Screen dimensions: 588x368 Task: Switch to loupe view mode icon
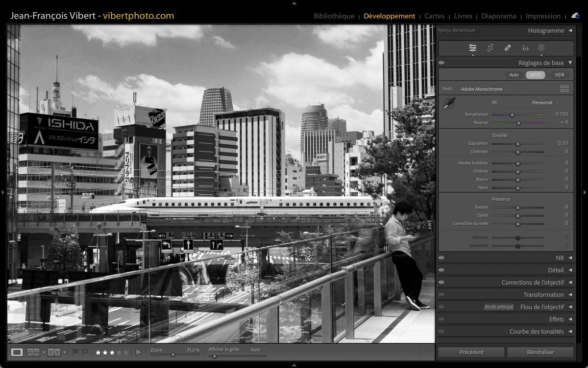[x=17, y=352]
